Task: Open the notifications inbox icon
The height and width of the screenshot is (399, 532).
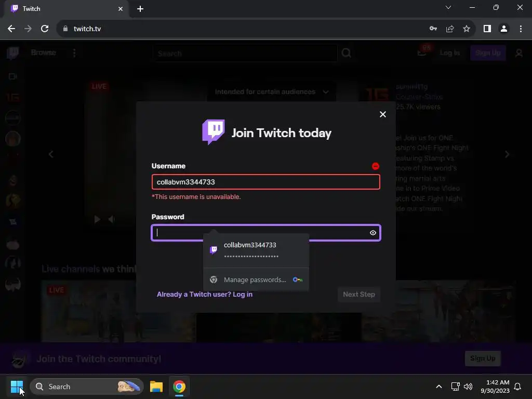Action: pyautogui.click(x=422, y=51)
